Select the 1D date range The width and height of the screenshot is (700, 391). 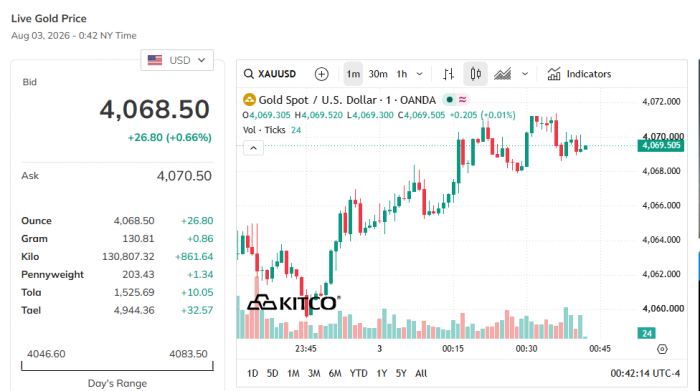[253, 373]
